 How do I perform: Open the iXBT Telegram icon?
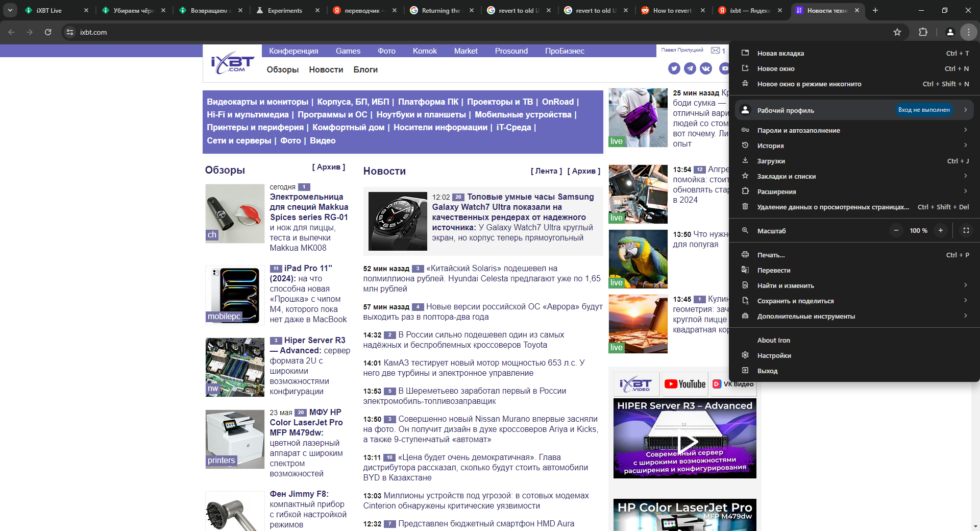point(690,68)
